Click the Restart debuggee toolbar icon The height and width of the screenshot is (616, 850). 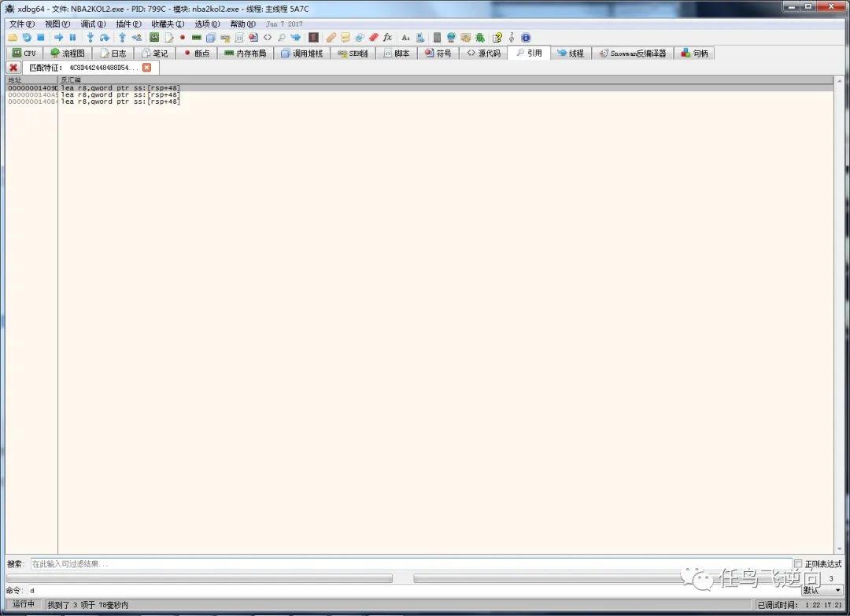coord(27,38)
